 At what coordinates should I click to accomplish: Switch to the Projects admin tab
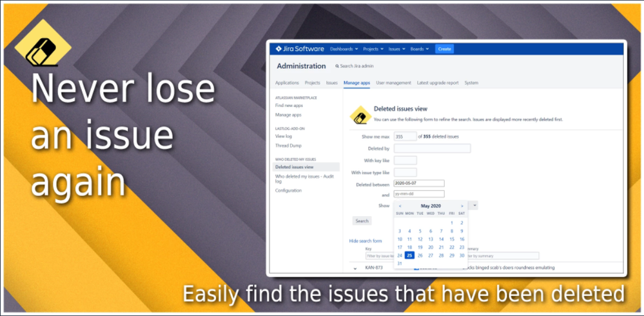click(x=313, y=83)
